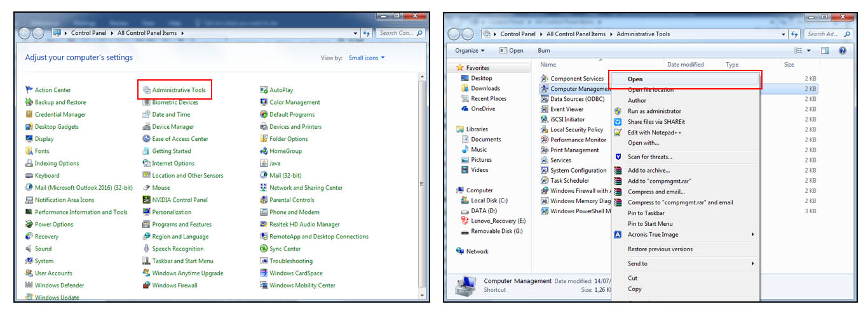Open the Organize dropdown menu
This screenshot has height=316, width=868.
coord(470,51)
